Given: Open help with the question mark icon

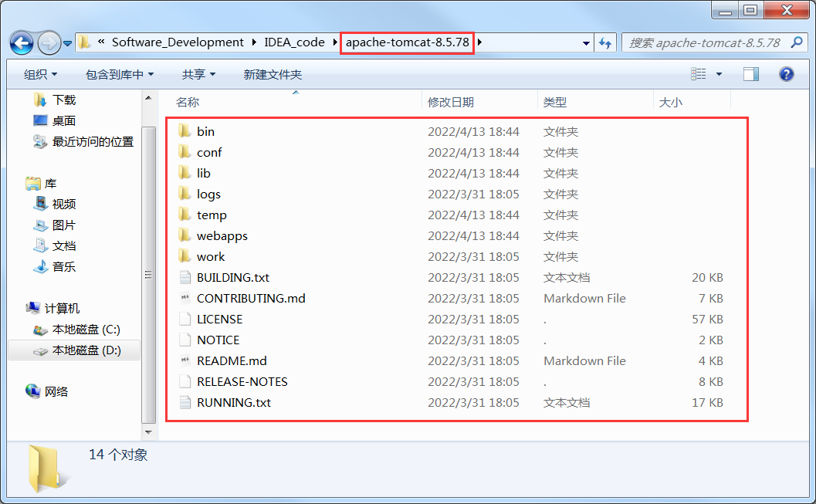Looking at the screenshot, I should tap(786, 74).
